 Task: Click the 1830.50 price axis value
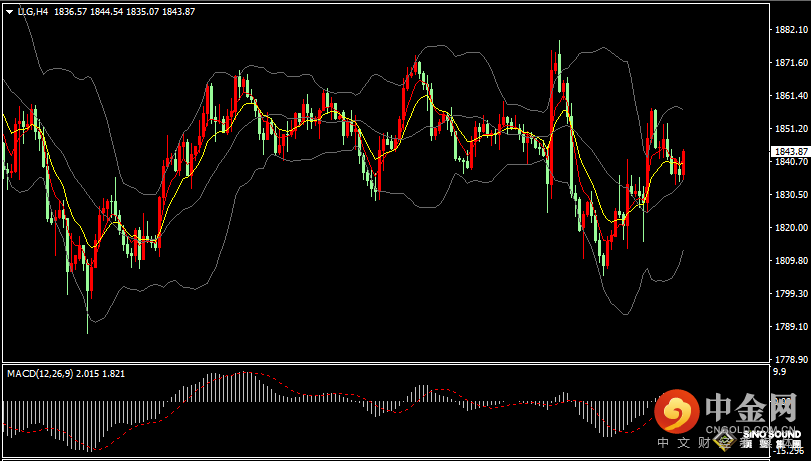792,195
